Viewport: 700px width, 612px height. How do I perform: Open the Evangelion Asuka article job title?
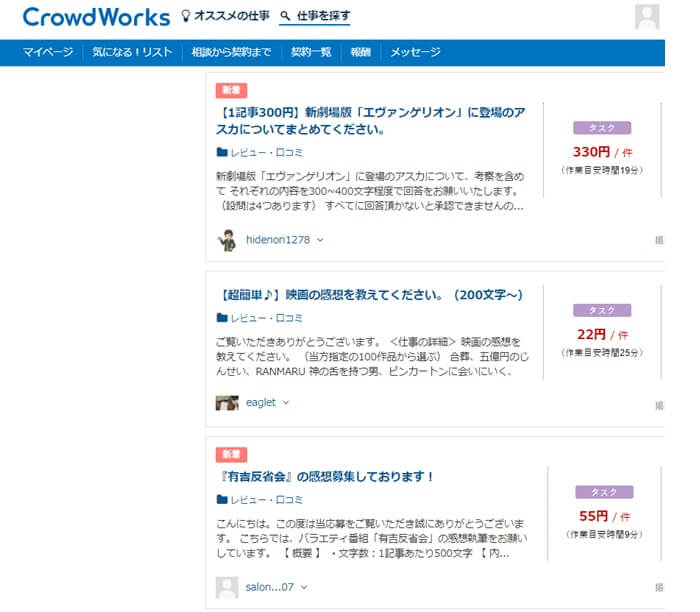point(371,121)
